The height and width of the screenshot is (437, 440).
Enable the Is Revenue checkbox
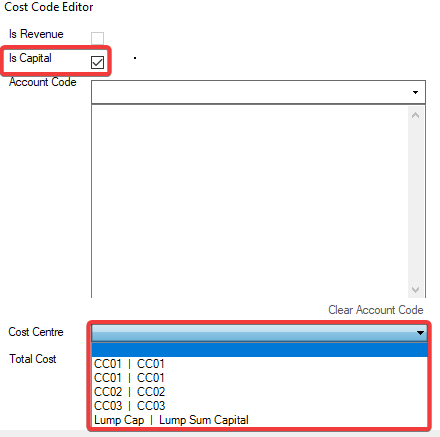click(x=97, y=38)
